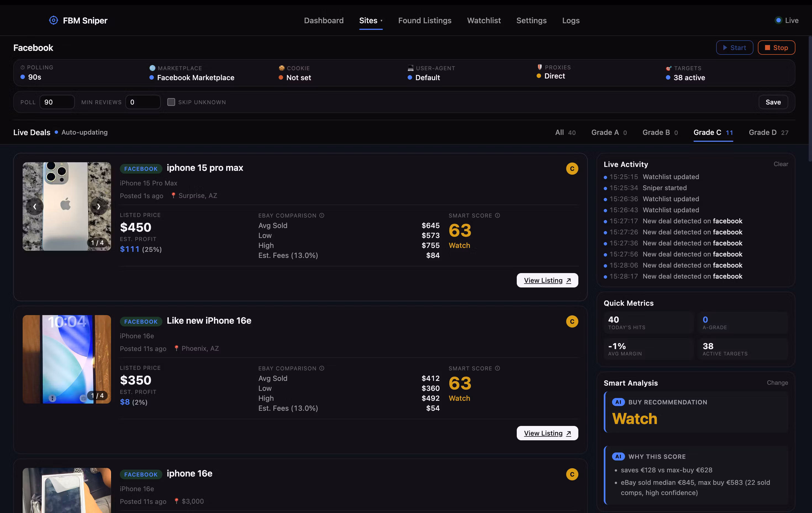Toggle the Skip Unknown checkbox
This screenshot has height=513, width=812.
[x=171, y=102]
